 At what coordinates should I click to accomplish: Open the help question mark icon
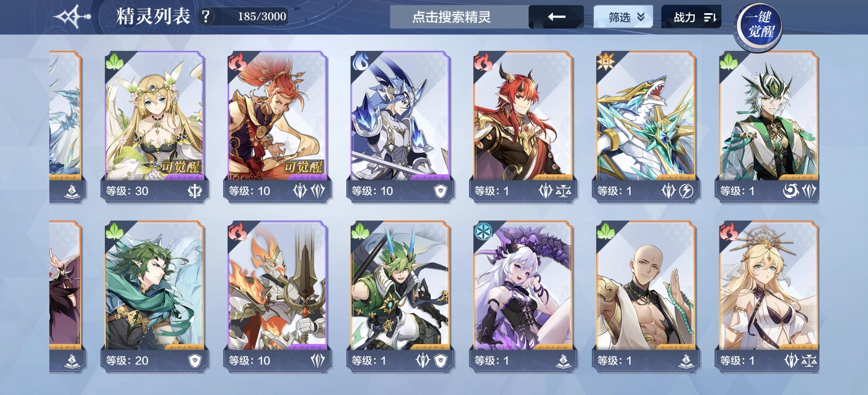(206, 17)
